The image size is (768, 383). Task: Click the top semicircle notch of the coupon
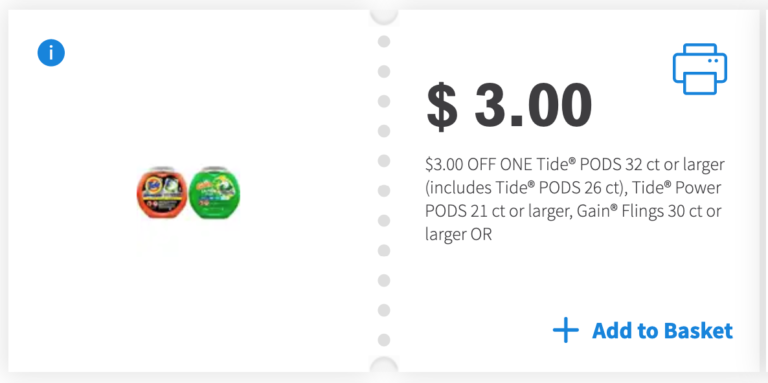coord(384,16)
